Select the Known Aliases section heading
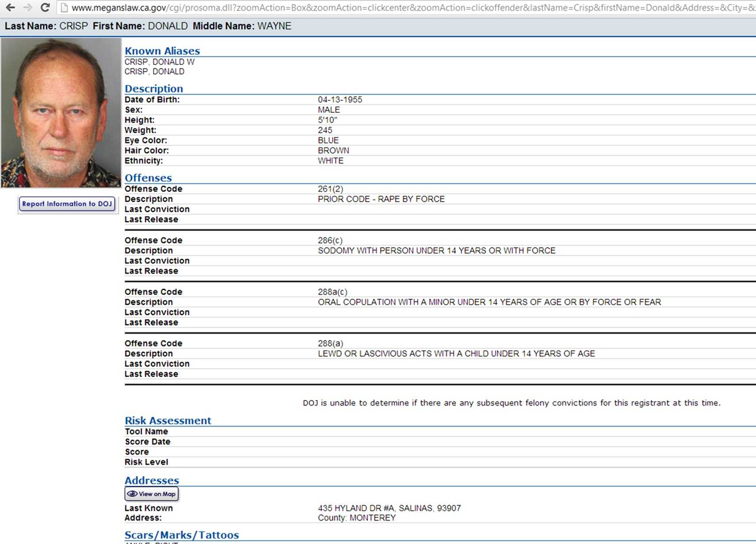This screenshot has height=544, width=756. 162,51
